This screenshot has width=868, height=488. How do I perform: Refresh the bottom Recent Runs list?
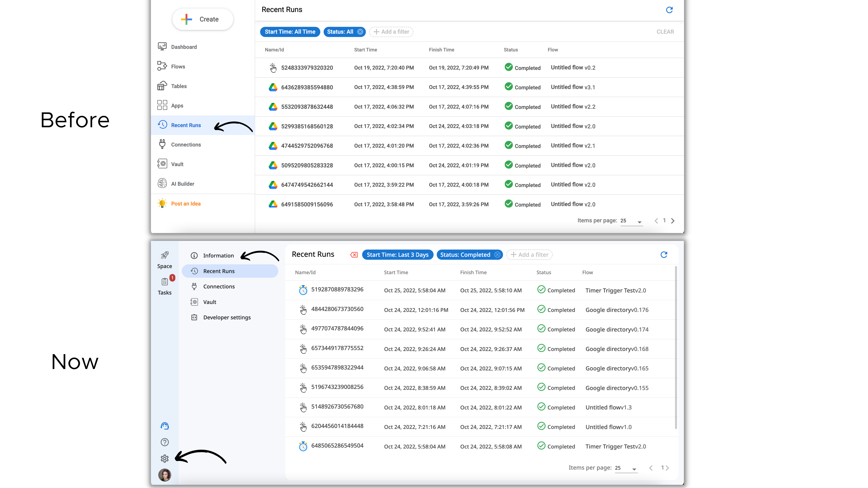[x=664, y=255]
